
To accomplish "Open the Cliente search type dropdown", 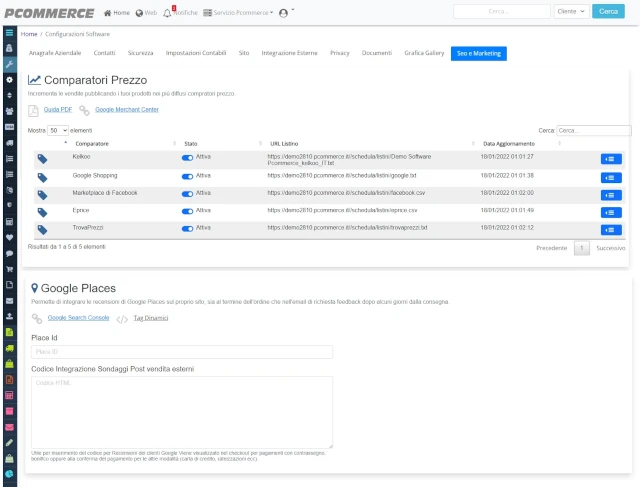I will coord(571,11).
